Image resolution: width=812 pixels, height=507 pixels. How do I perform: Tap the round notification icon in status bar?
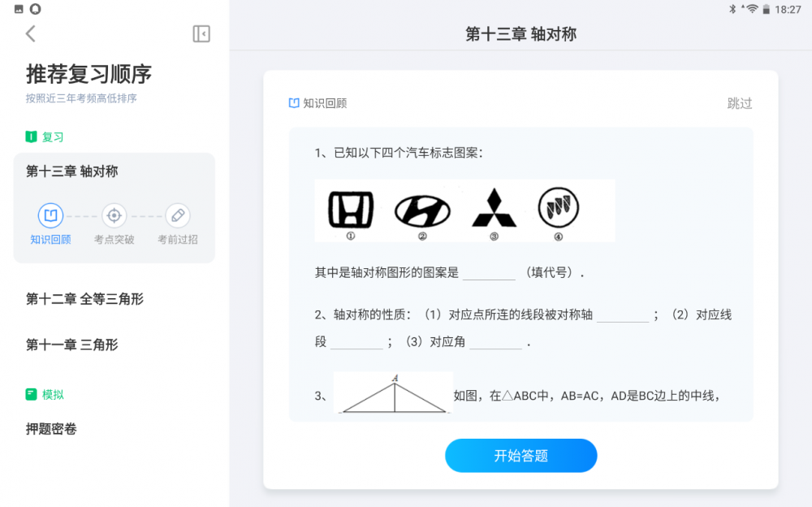pyautogui.click(x=35, y=9)
